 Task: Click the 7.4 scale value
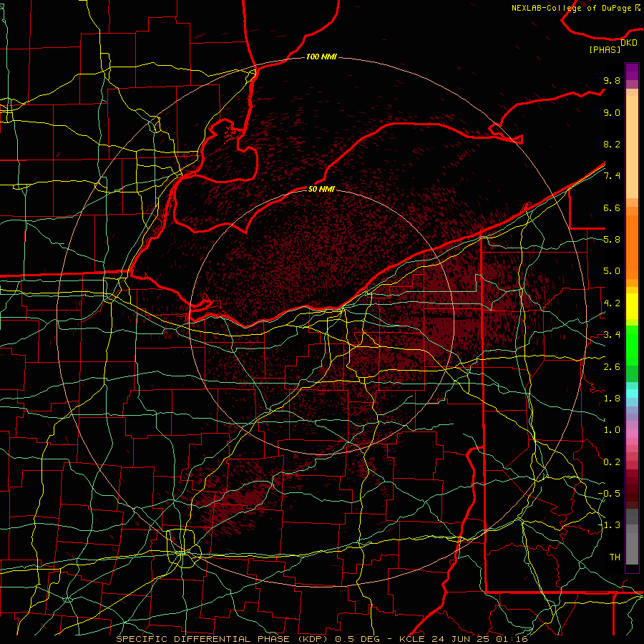pos(612,176)
